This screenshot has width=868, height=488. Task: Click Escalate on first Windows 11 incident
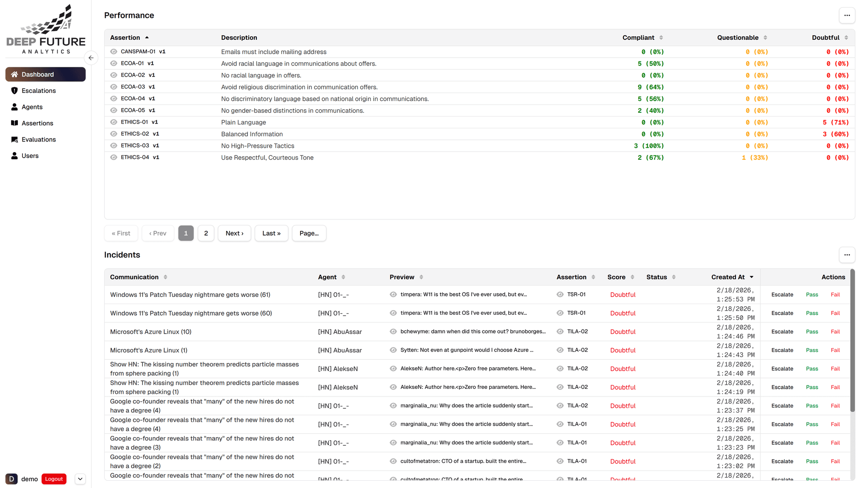pyautogui.click(x=782, y=295)
